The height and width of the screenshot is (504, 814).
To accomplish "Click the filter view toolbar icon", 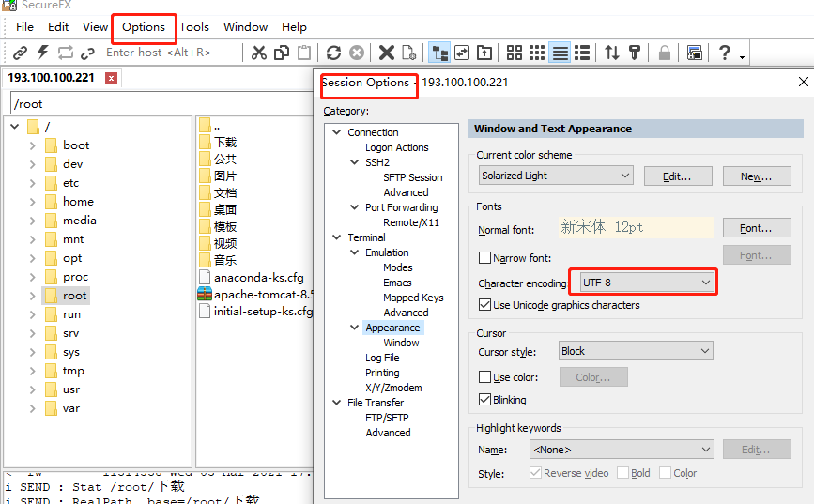I will point(635,53).
